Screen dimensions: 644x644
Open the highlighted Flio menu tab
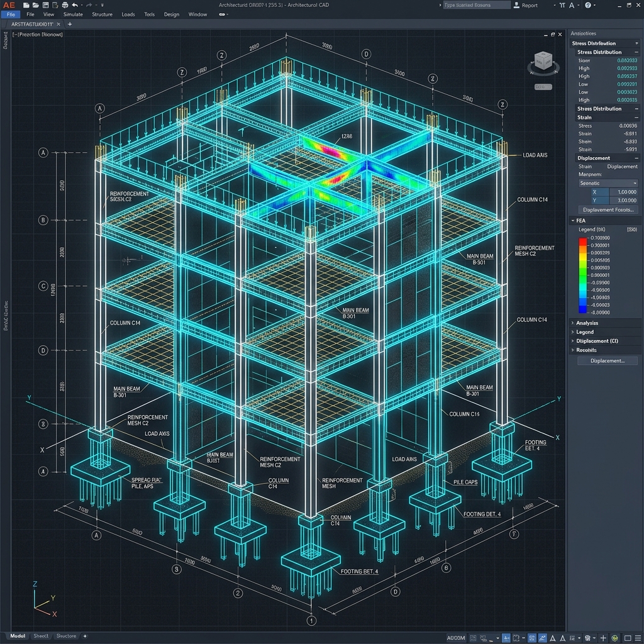pyautogui.click(x=11, y=14)
